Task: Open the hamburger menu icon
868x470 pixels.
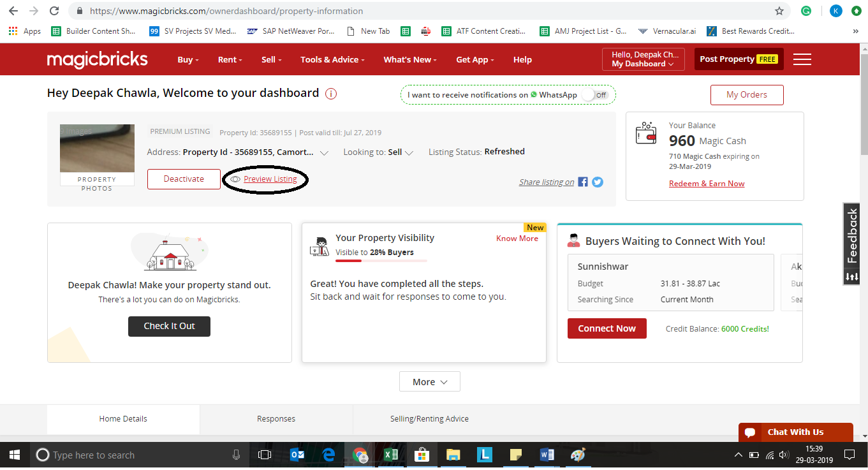Action: (x=802, y=59)
